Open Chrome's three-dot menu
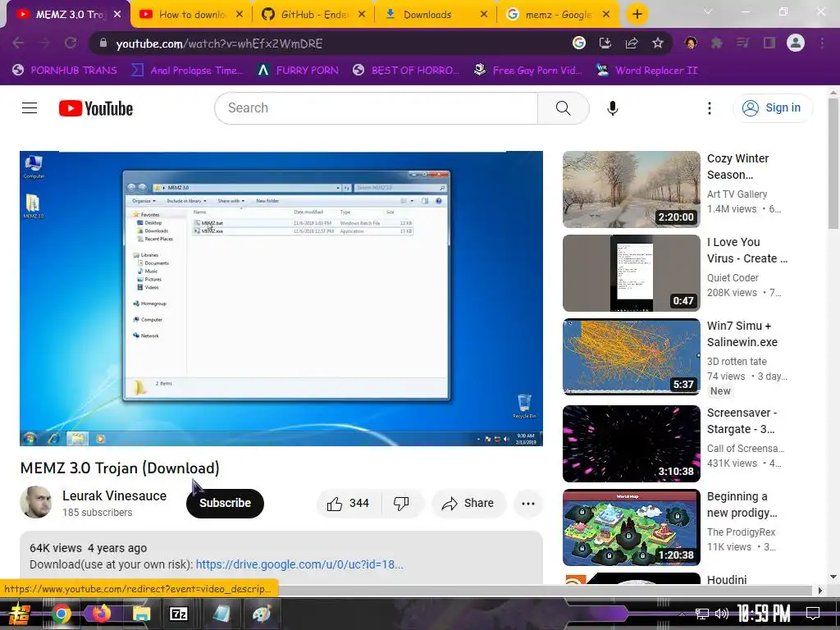The image size is (840, 630). point(822,43)
